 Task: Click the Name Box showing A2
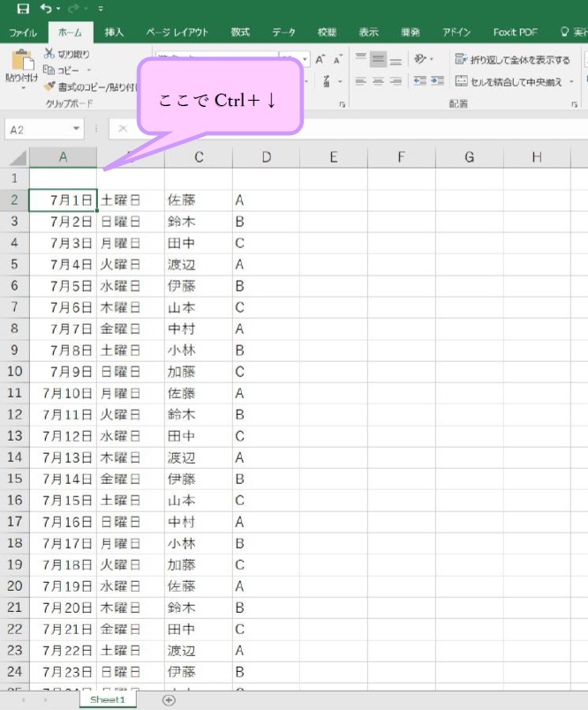tap(38, 130)
